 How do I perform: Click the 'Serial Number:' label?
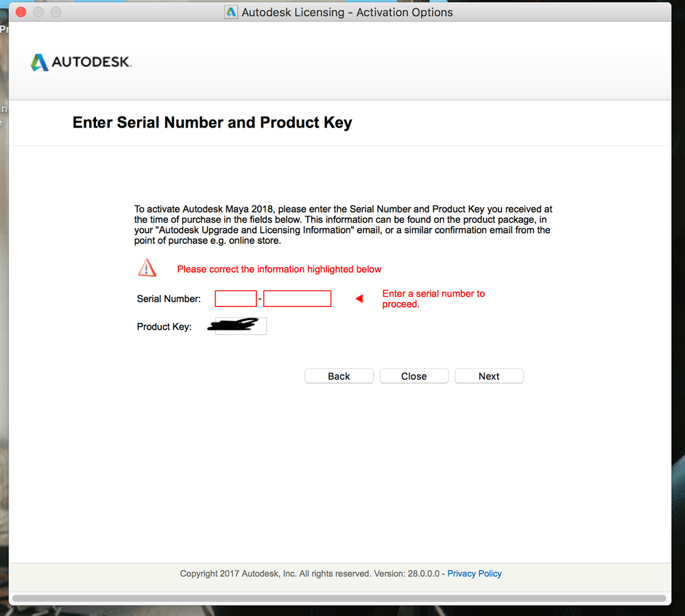[169, 299]
